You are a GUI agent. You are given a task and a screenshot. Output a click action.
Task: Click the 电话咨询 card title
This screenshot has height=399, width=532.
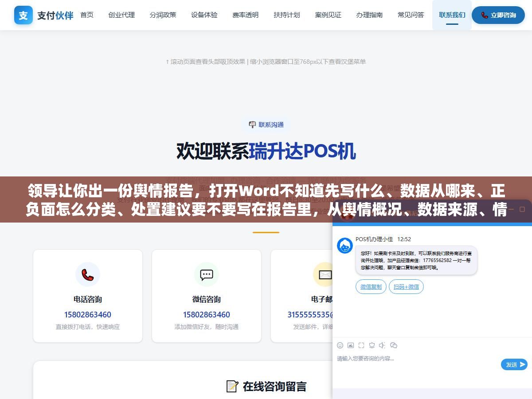pos(88,299)
